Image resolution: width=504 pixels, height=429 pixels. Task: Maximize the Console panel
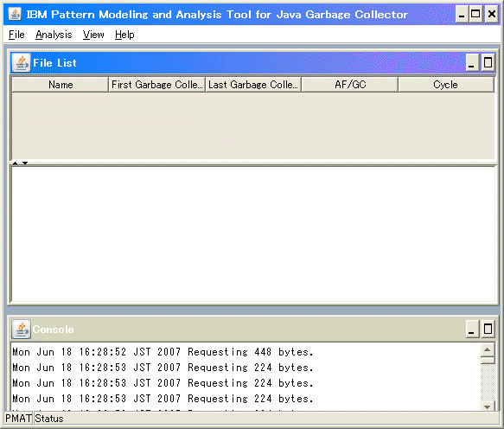[x=488, y=329]
